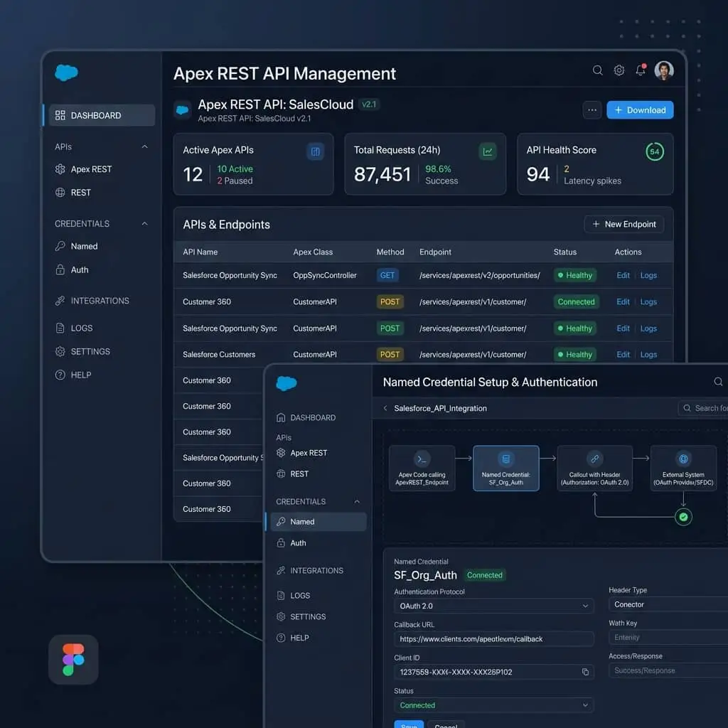
Task: Click the search icon in API Management header
Action: click(597, 70)
